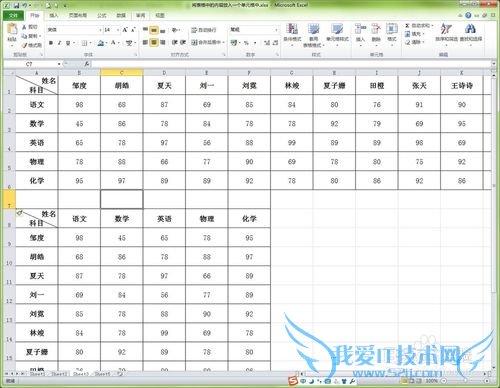Switch to the Review ribbon tab

[140, 15]
